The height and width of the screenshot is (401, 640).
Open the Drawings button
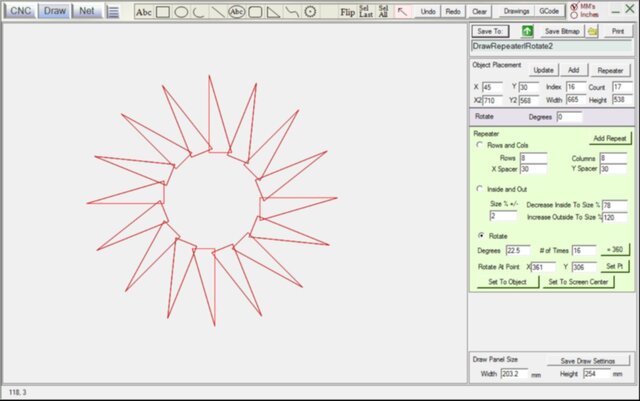pyautogui.click(x=516, y=11)
